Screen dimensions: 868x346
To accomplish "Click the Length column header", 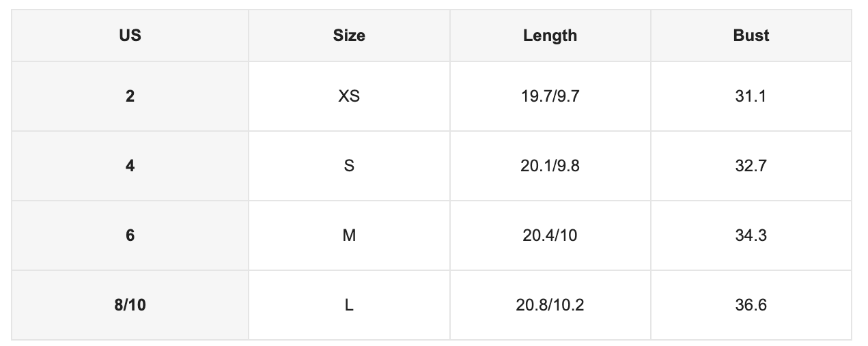I will pyautogui.click(x=550, y=35).
